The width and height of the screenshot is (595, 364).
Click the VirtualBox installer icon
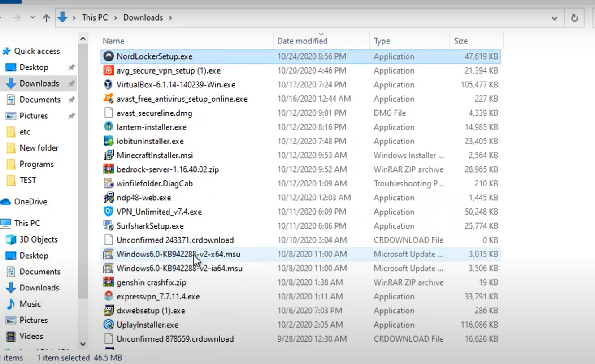108,84
